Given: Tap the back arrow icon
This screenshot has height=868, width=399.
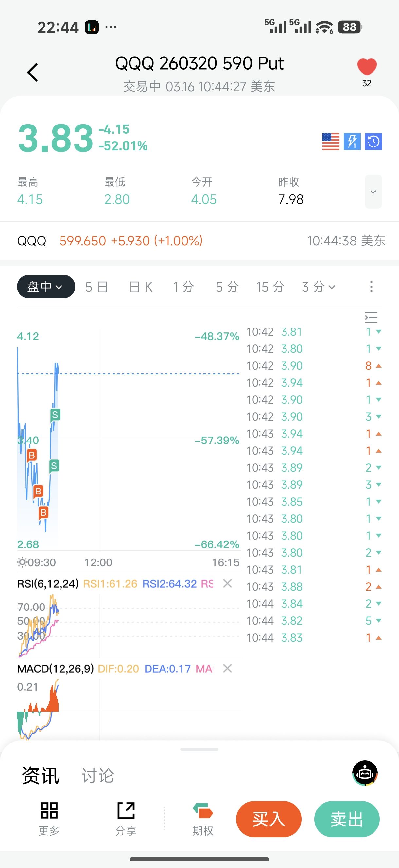Looking at the screenshot, I should click(x=33, y=73).
